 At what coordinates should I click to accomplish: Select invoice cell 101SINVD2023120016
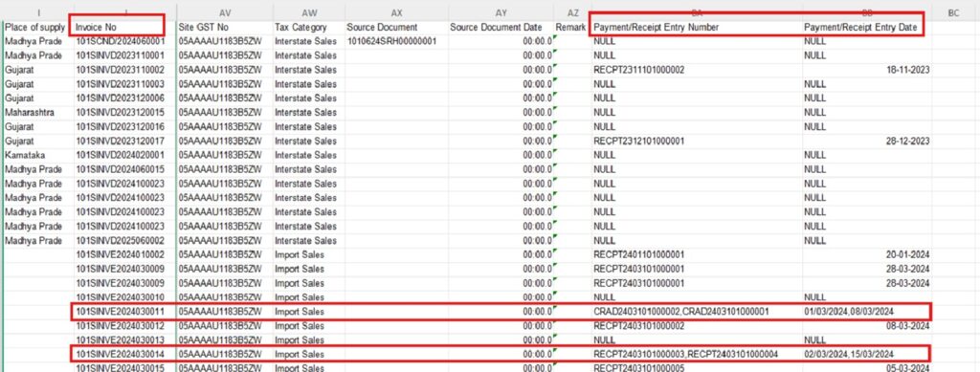pyautogui.click(x=125, y=127)
